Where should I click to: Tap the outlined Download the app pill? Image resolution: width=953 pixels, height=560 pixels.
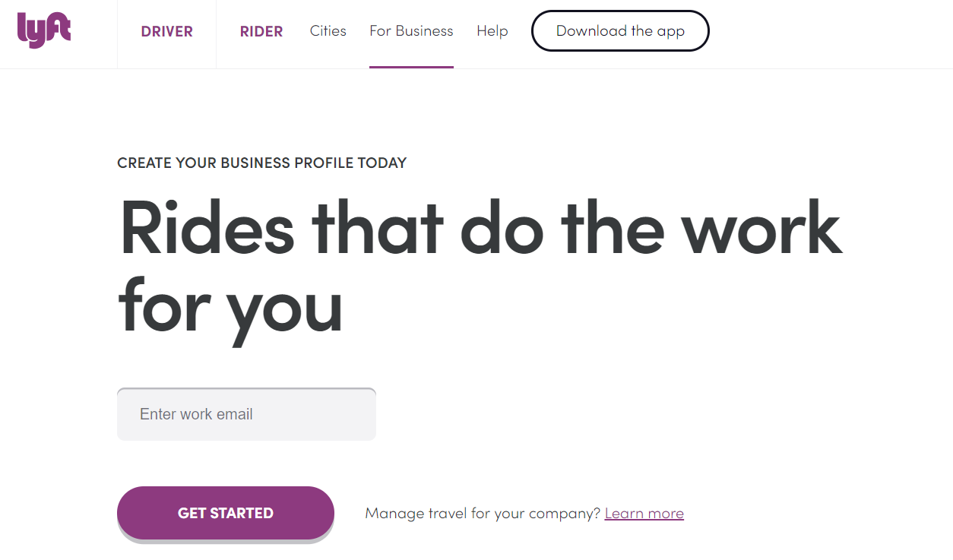pos(620,31)
